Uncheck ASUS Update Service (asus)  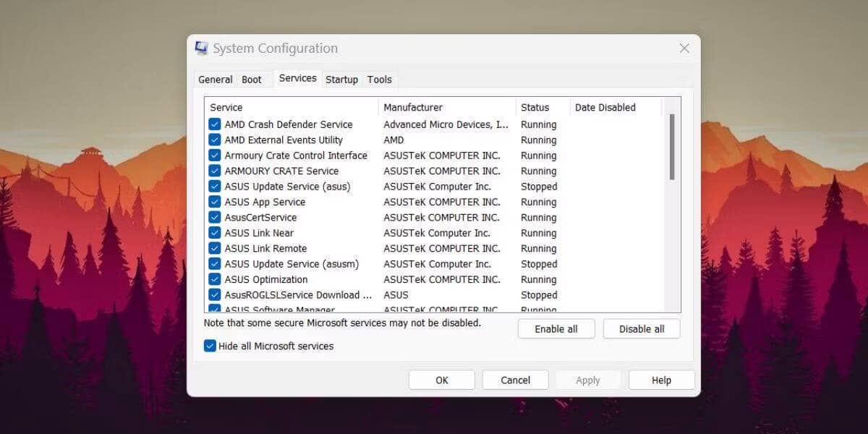coord(215,186)
